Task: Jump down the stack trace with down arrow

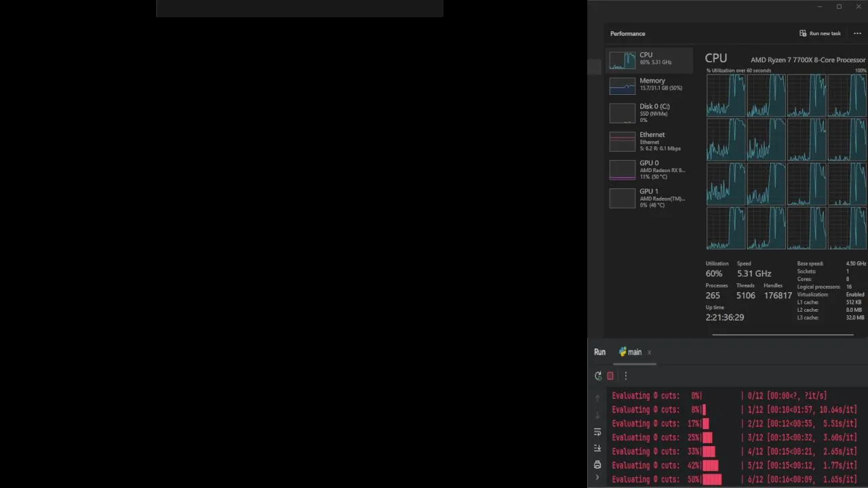Action: pyautogui.click(x=597, y=415)
